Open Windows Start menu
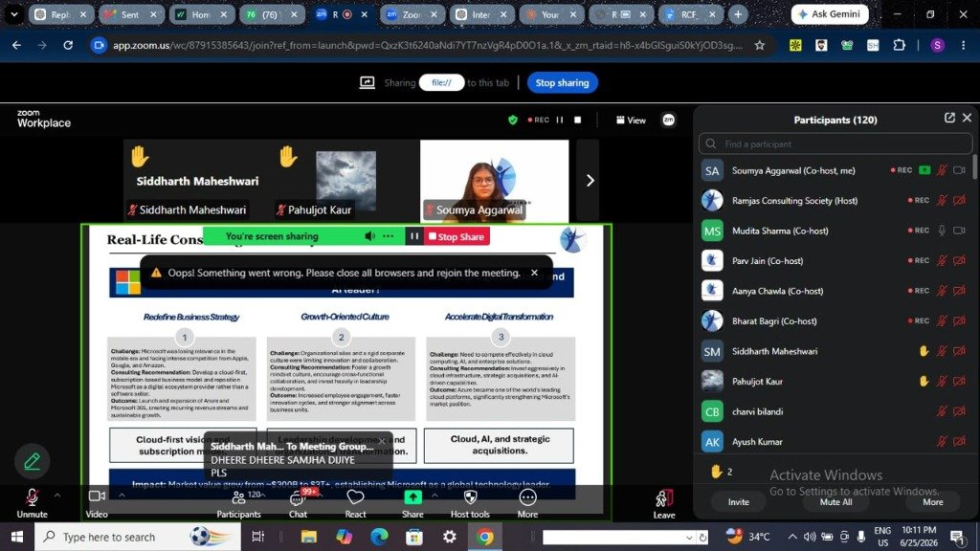This screenshot has height=551, width=980. (17, 537)
